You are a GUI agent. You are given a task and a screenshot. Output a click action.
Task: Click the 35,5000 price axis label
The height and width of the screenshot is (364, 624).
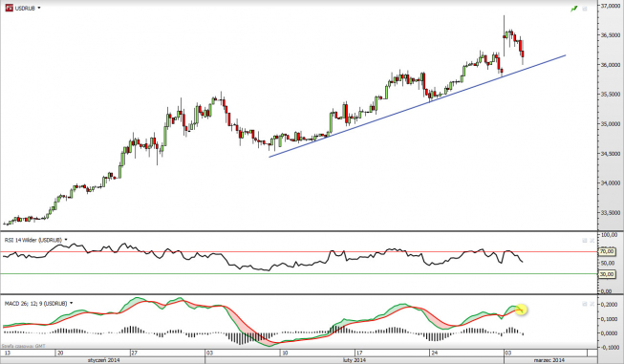tap(611, 95)
